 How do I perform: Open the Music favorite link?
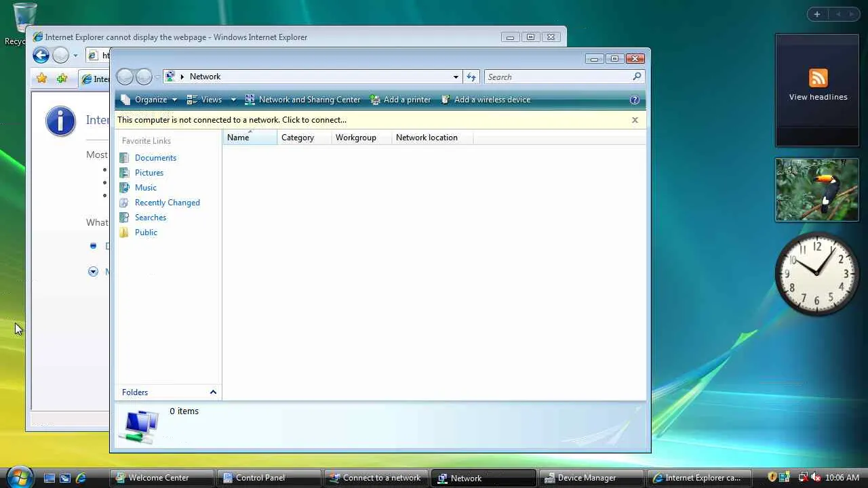point(146,188)
